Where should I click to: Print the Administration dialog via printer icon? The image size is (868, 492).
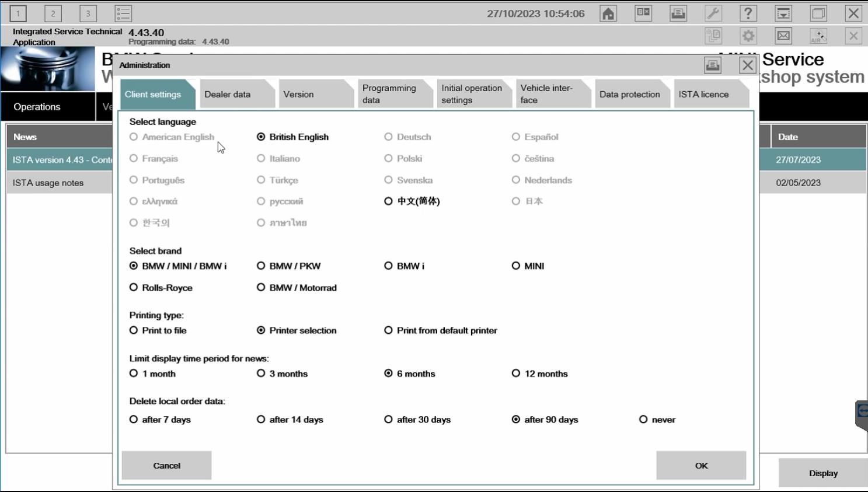pos(713,65)
